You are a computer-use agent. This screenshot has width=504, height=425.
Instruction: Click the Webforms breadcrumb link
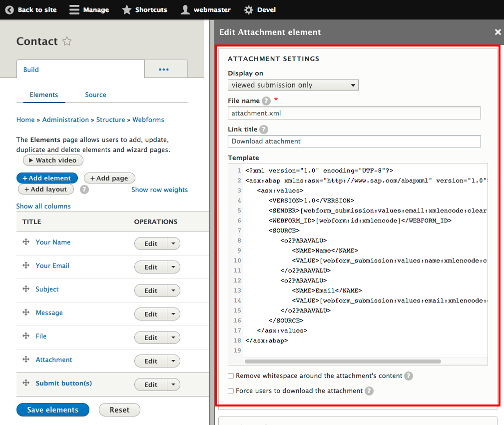(148, 119)
